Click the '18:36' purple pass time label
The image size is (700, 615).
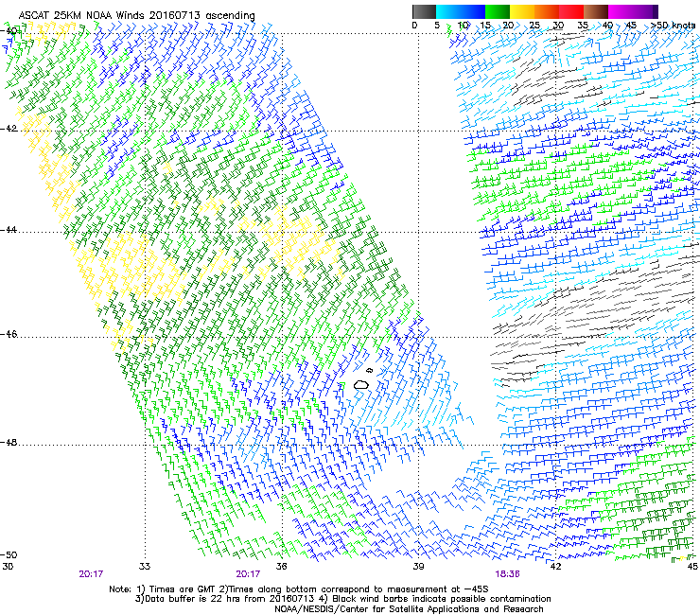click(507, 574)
